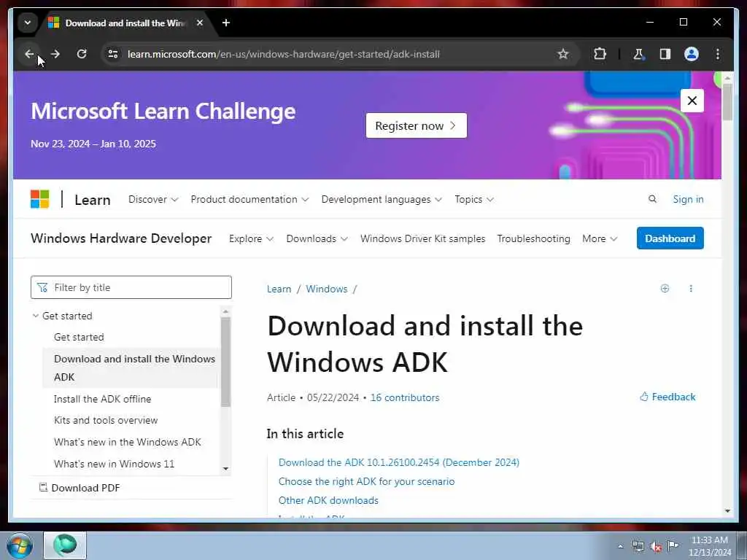Go back to the previous page
The height and width of the screenshot is (560, 747).
point(29,54)
